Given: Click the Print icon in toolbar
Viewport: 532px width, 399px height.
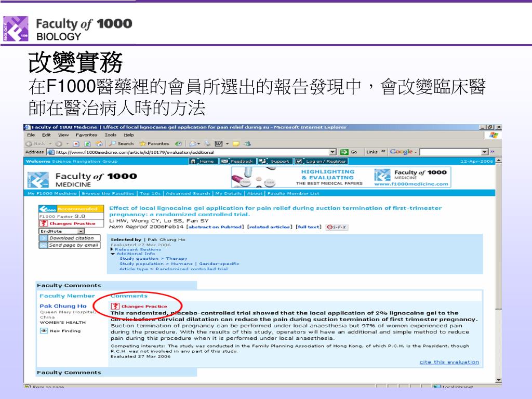Looking at the screenshot, I should pyautogui.click(x=207, y=144).
